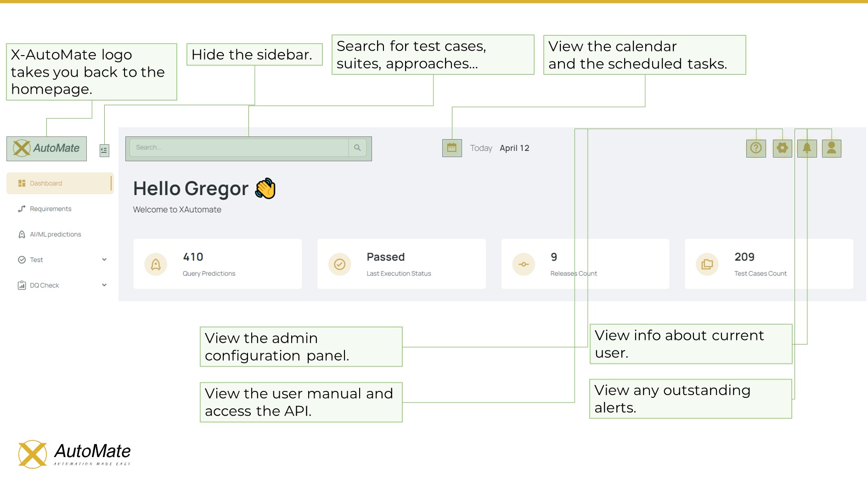Click the X-AutoMate logo in the sidebar
This screenshot has width=868, height=486.
pos(46,148)
